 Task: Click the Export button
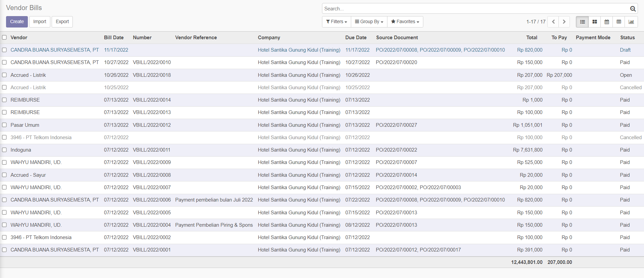point(62,22)
